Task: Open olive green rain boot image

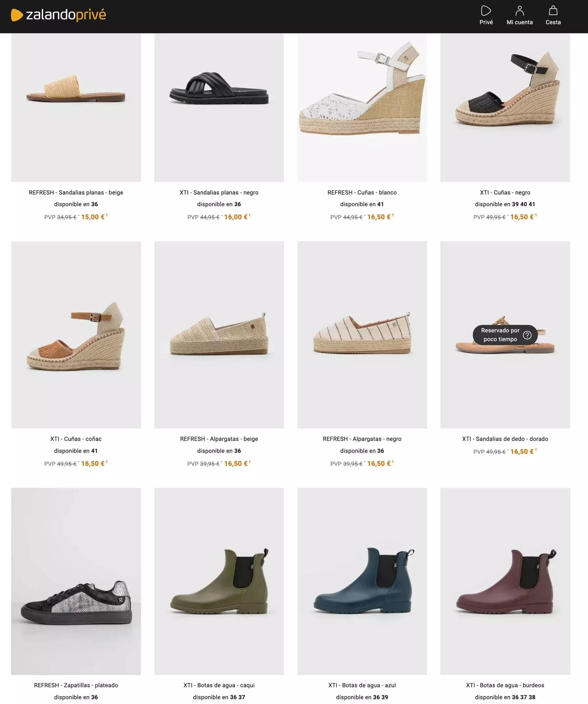Action: click(x=219, y=581)
